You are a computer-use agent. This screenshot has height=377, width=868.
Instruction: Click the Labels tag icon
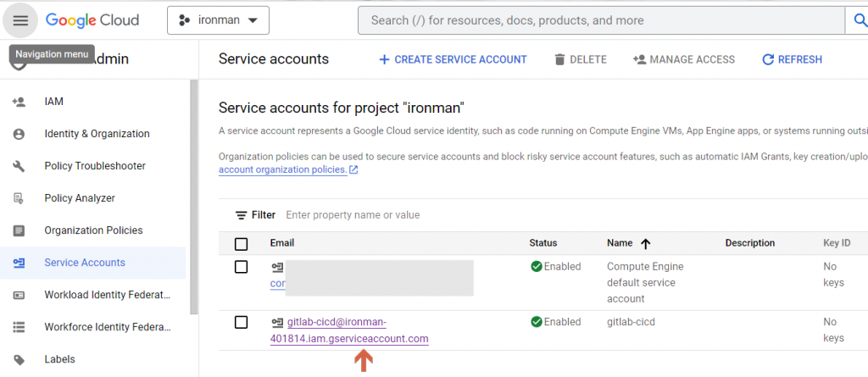point(19,359)
